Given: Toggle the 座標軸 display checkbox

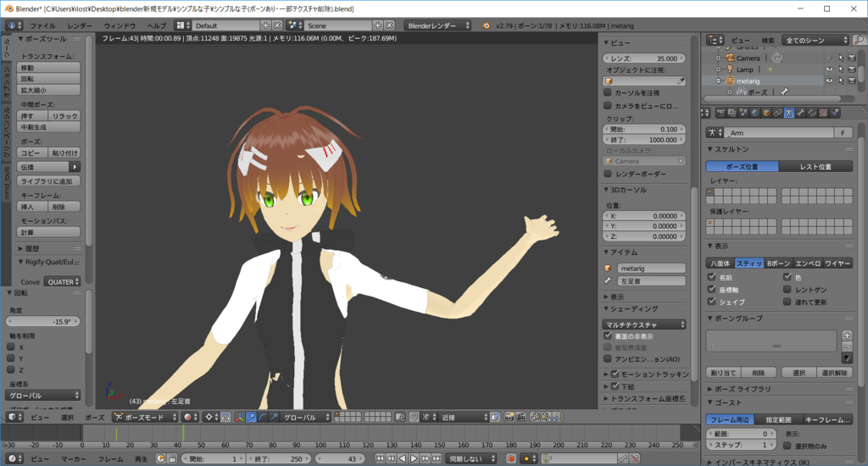Looking at the screenshot, I should tap(712, 289).
